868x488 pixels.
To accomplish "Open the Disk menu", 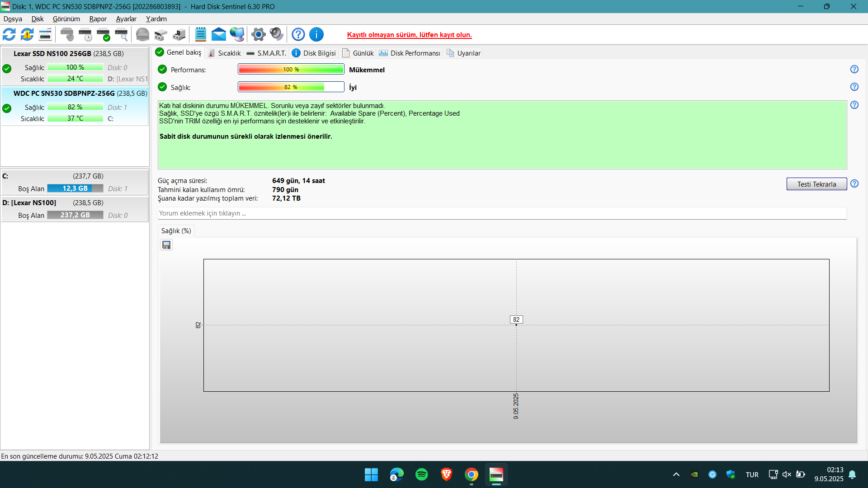I will (38, 19).
